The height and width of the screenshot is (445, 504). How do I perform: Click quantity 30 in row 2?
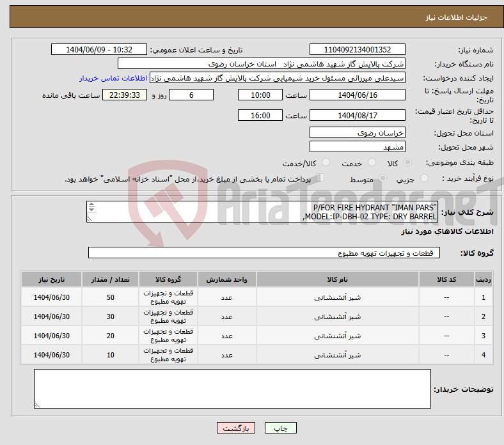pos(110,316)
